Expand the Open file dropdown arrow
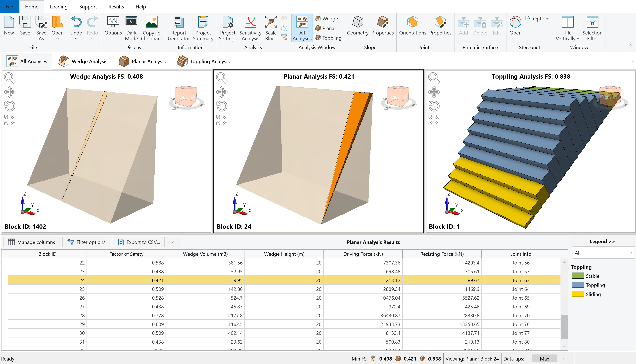Image resolution: width=636 pixels, height=364 pixels. (57, 38)
